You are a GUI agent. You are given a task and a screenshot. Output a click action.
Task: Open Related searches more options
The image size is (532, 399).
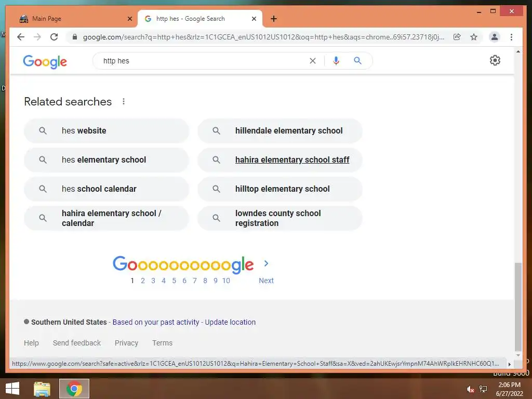click(x=124, y=101)
